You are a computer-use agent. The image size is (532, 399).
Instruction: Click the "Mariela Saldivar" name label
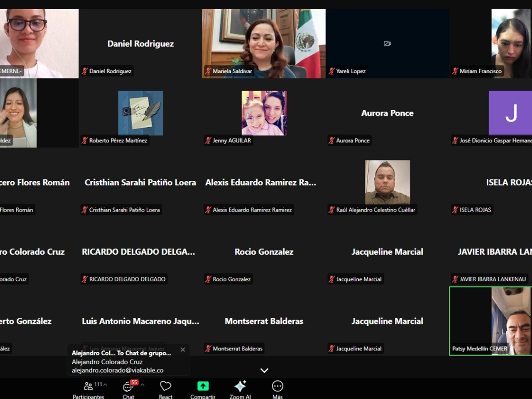coord(232,71)
